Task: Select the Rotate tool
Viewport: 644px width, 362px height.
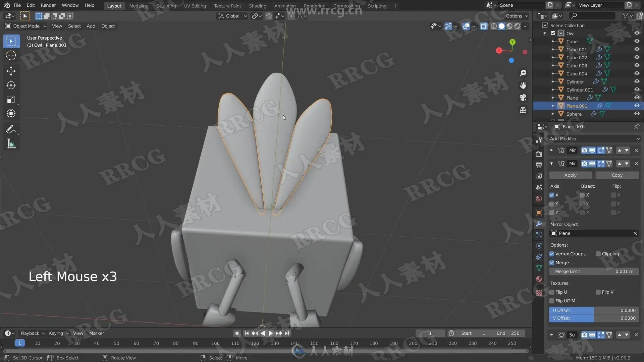Action: [11, 85]
